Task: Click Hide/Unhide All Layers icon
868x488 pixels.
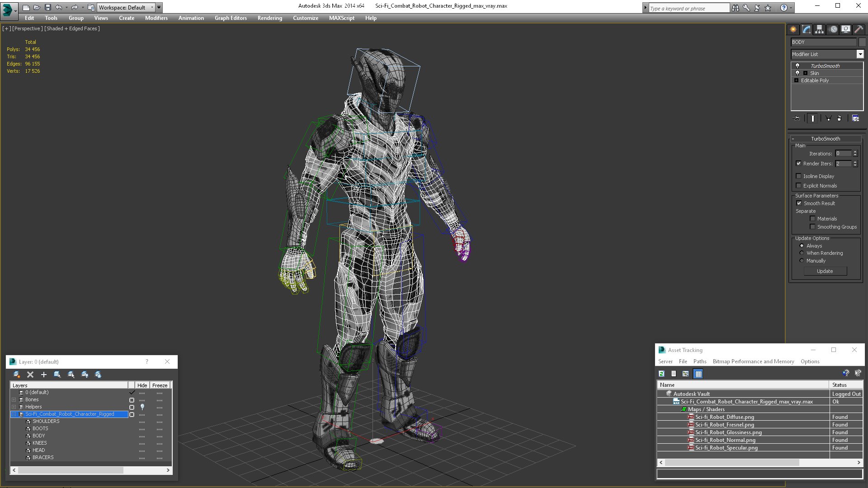Action: (85, 375)
